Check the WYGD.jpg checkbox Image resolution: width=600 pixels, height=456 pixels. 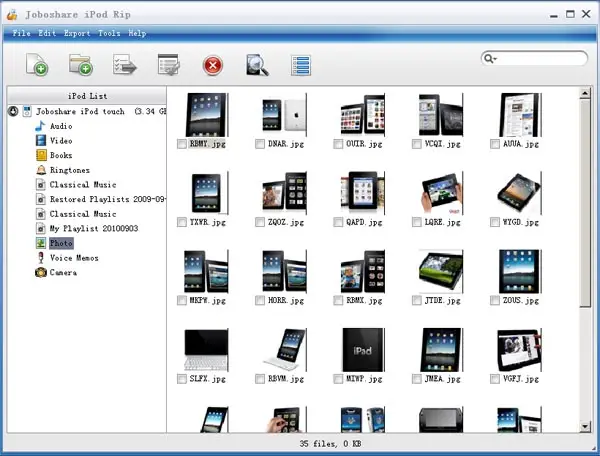click(495, 222)
